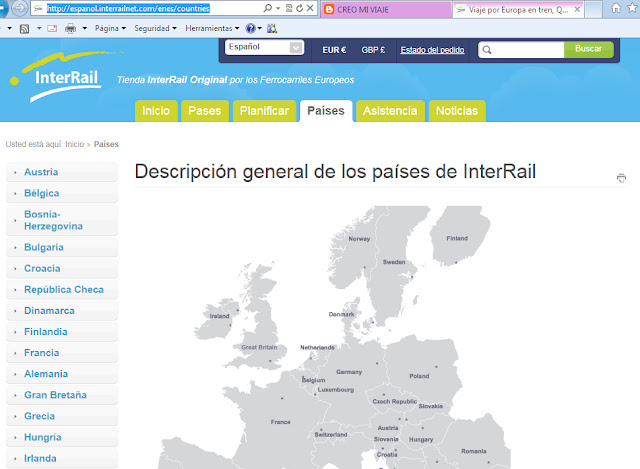Go to the Noticias navigation tab

(x=457, y=111)
